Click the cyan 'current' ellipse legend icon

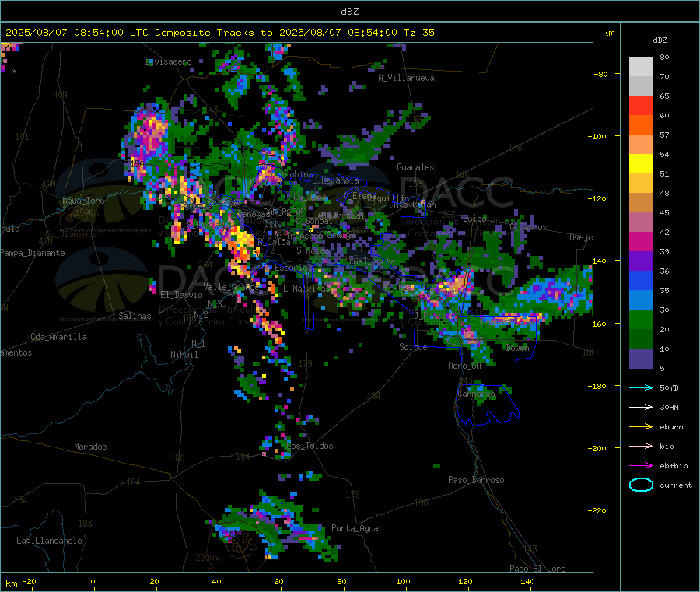tap(641, 485)
